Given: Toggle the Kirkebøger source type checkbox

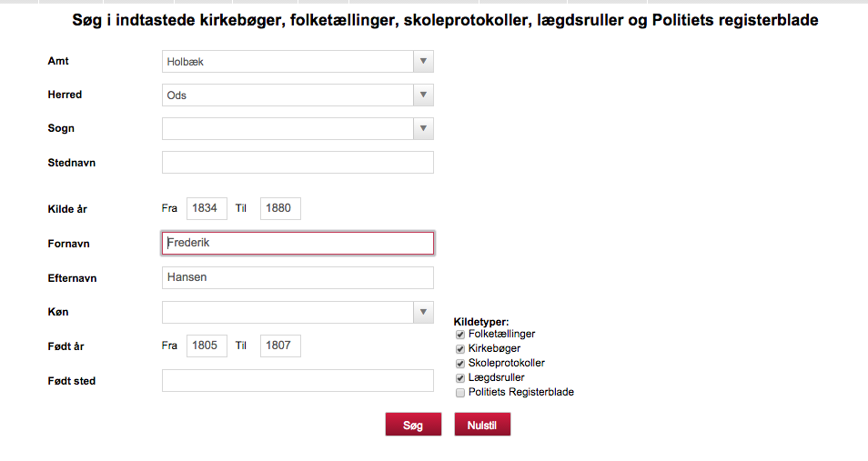Looking at the screenshot, I should click(460, 348).
